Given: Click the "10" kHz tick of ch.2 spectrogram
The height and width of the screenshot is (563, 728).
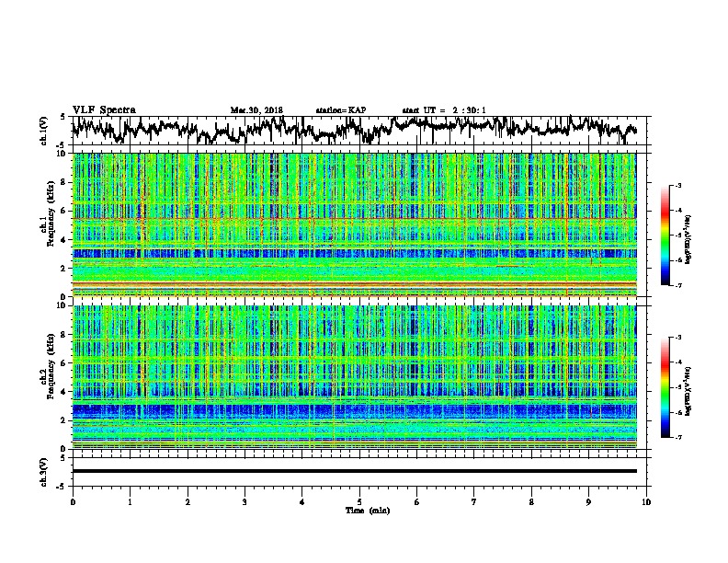Looking at the screenshot, I should (63, 305).
